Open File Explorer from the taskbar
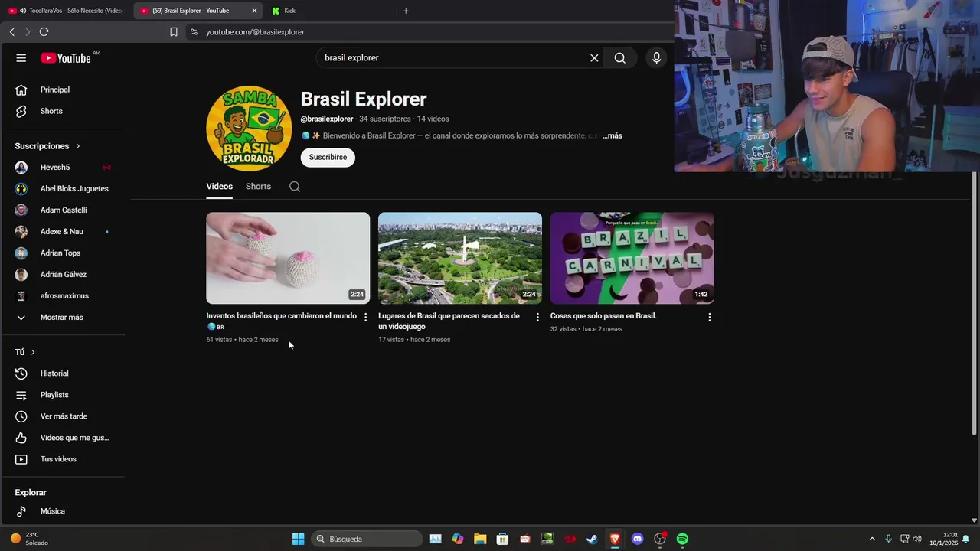This screenshot has width=980, height=551. coord(480,539)
